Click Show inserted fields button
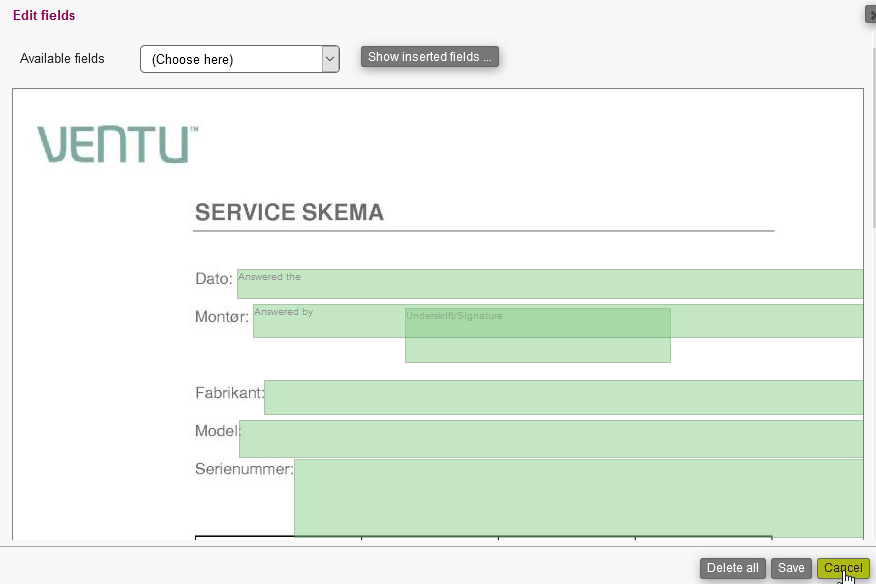Viewport: 876px width, 584px height. tap(429, 57)
